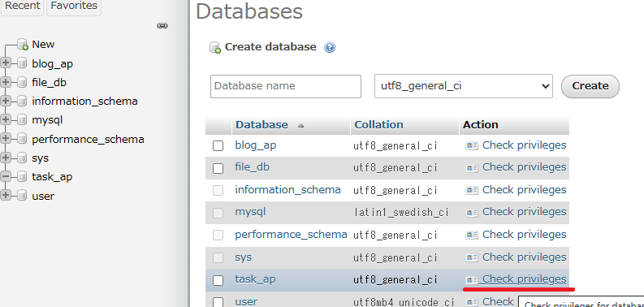Screen dimensions: 644x307
Task: Click the New database icon in the tree
Action: point(23,45)
